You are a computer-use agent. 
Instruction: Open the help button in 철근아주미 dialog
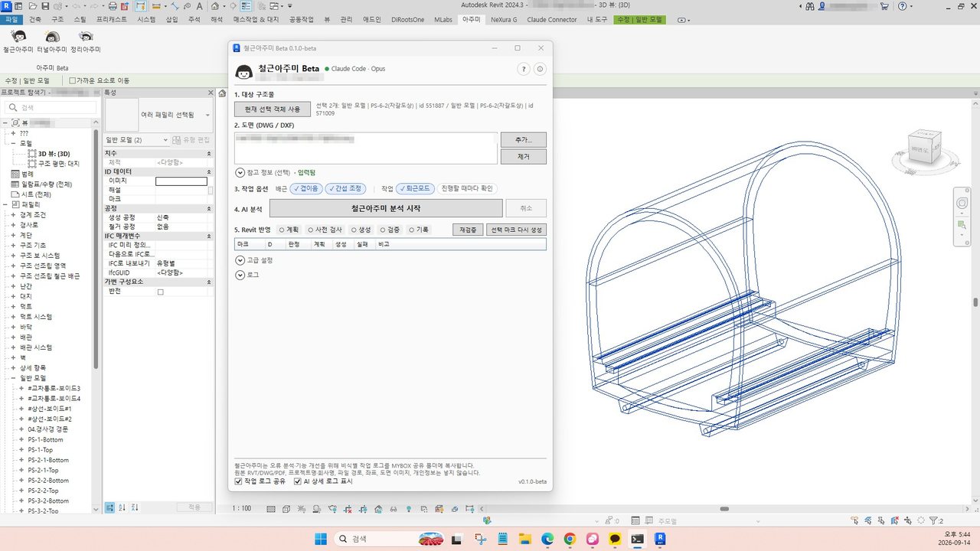(x=524, y=69)
